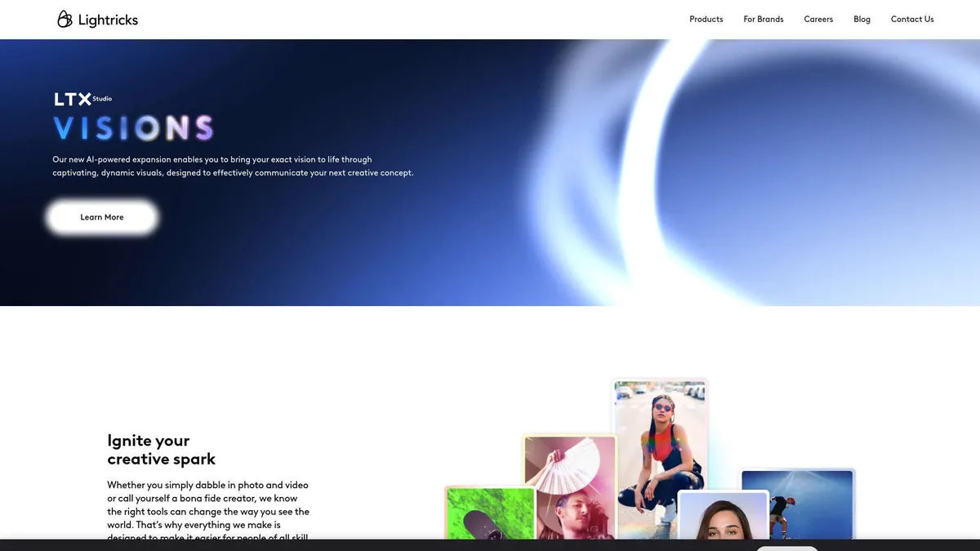This screenshot has height=551, width=980.
Task: Visit the Blog
Action: [862, 19]
